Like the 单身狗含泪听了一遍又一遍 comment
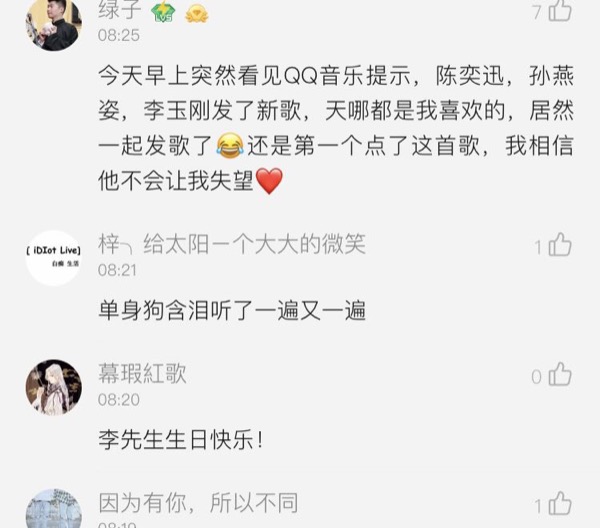The height and width of the screenshot is (528, 600). click(x=560, y=245)
